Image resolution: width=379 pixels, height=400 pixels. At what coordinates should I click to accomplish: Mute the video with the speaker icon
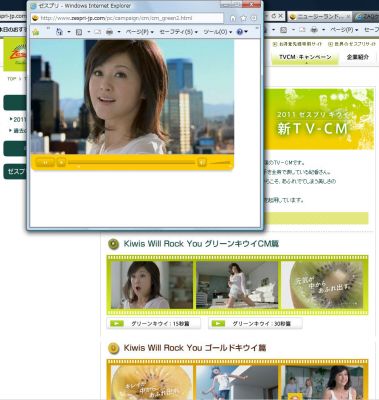(x=202, y=162)
